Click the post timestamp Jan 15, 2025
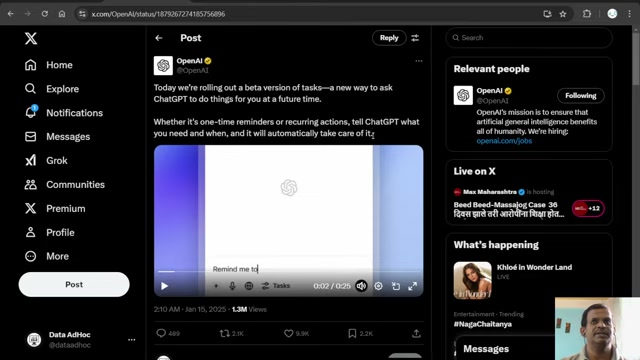The height and width of the screenshot is (360, 640). [x=190, y=309]
